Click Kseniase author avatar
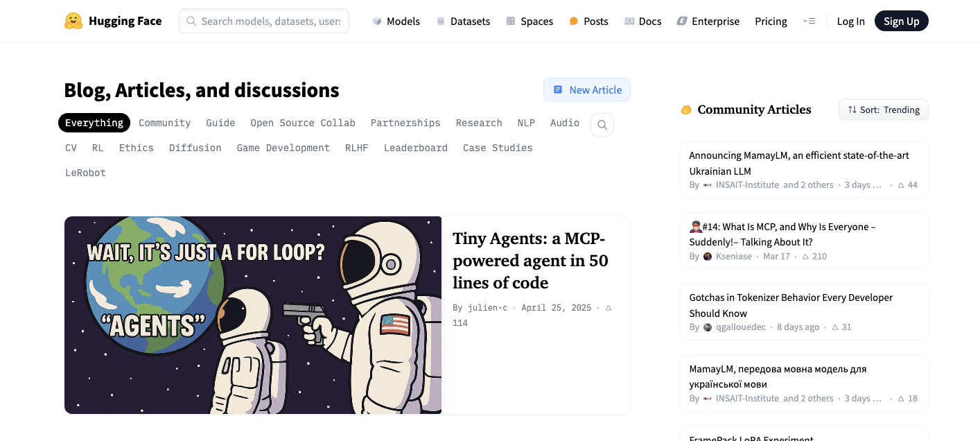980x441 pixels. (x=708, y=257)
